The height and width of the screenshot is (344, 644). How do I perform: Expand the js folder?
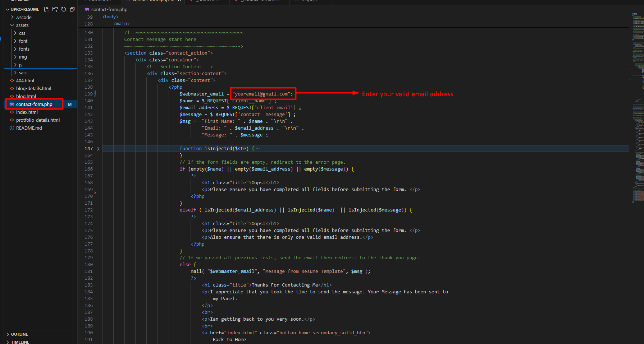[15, 65]
